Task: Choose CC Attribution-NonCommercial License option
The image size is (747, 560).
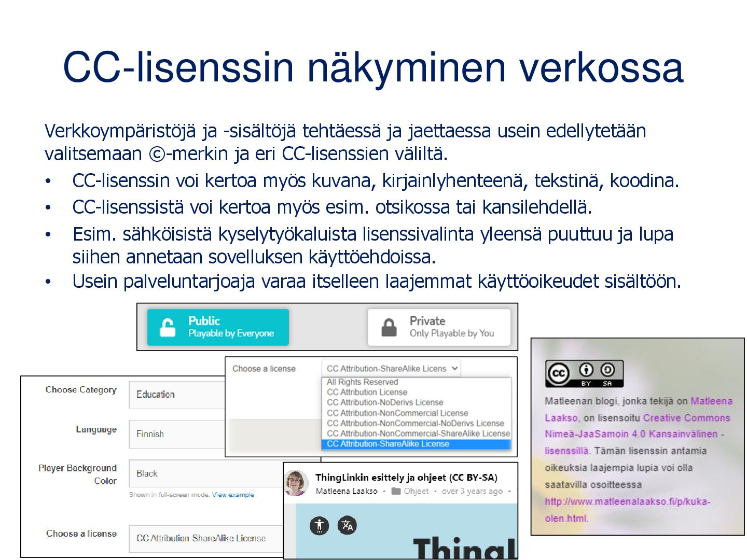Action: pyautogui.click(x=397, y=413)
